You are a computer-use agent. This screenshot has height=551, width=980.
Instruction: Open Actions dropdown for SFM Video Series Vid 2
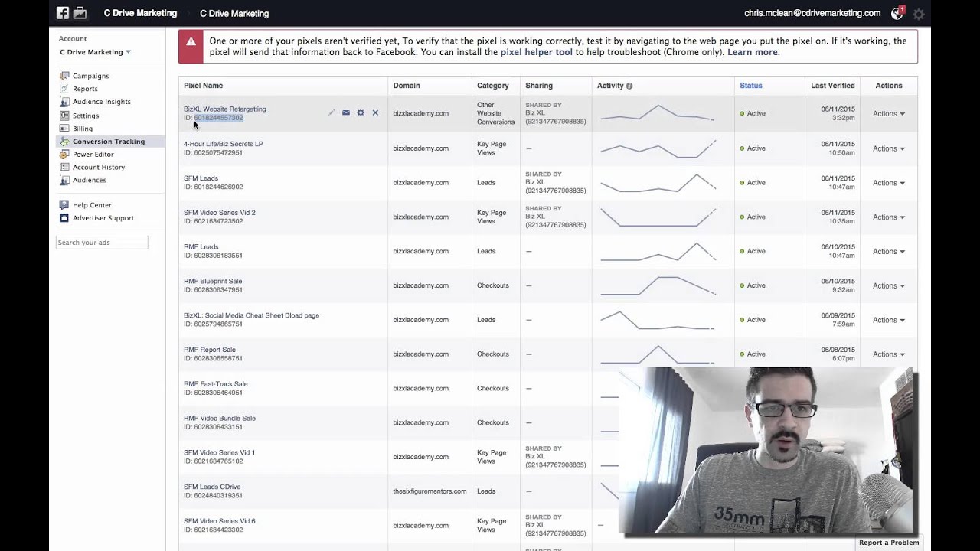[889, 217]
